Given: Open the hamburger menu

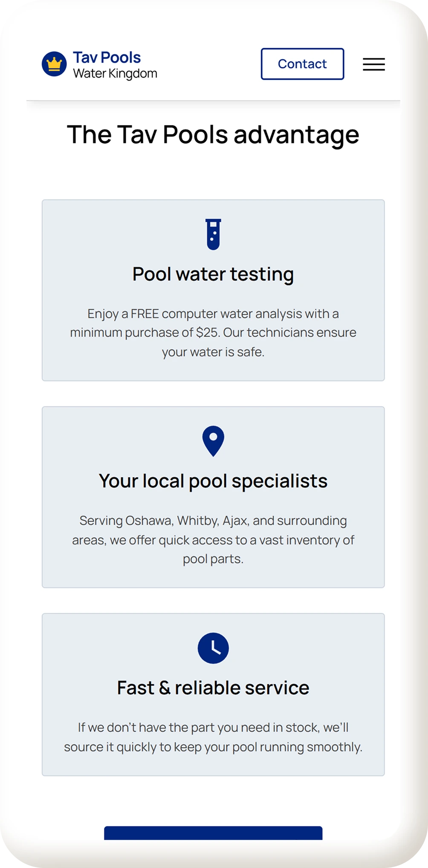Looking at the screenshot, I should (373, 64).
